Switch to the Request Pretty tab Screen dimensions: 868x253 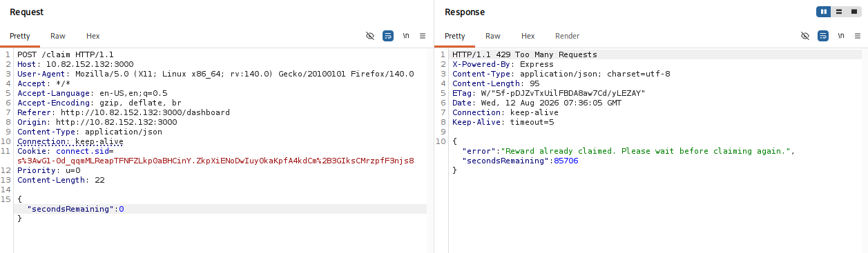[20, 36]
